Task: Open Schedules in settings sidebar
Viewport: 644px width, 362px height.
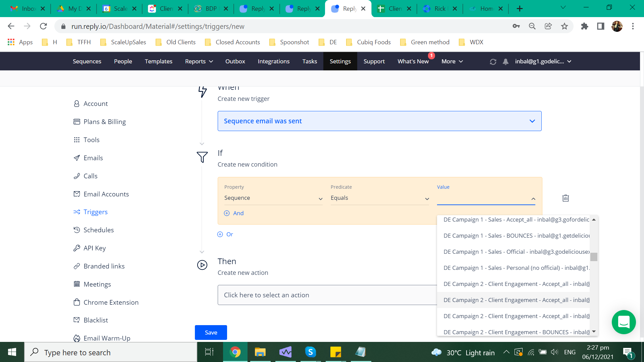Action: 94,230
